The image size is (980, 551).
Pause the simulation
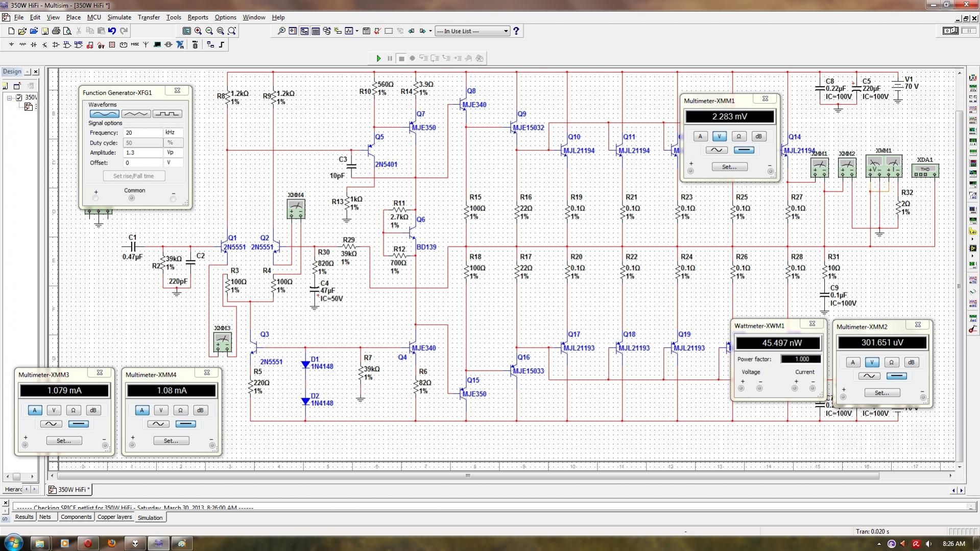tap(390, 58)
